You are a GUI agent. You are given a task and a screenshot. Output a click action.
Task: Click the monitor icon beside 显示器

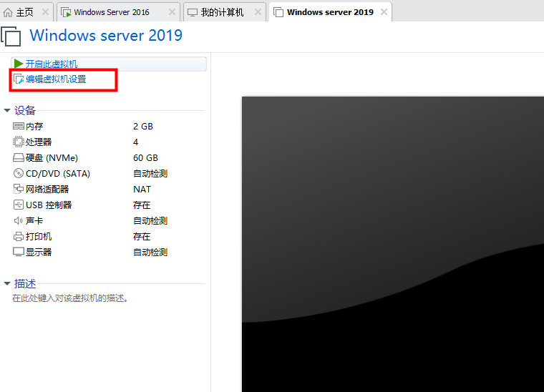[x=19, y=252]
